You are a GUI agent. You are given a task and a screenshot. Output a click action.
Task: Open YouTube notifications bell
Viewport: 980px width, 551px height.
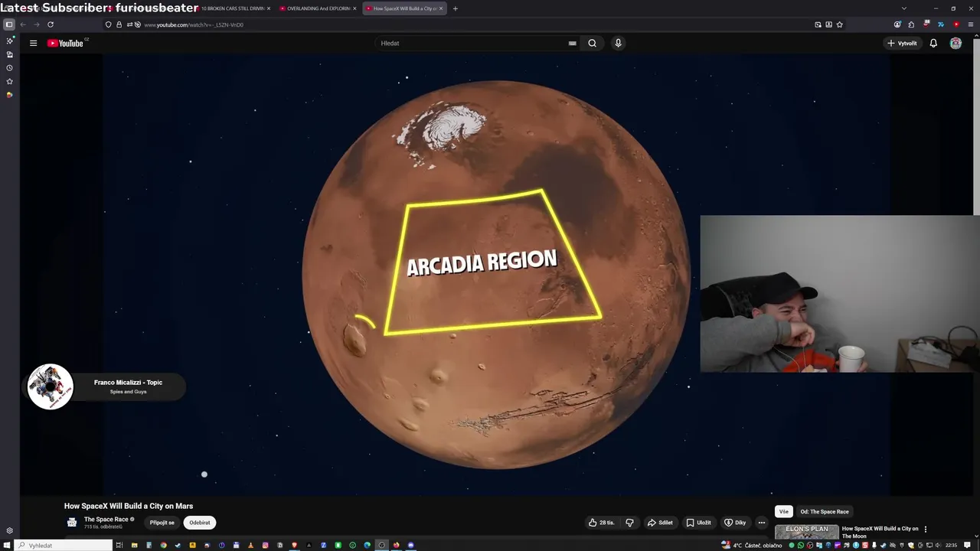[933, 43]
